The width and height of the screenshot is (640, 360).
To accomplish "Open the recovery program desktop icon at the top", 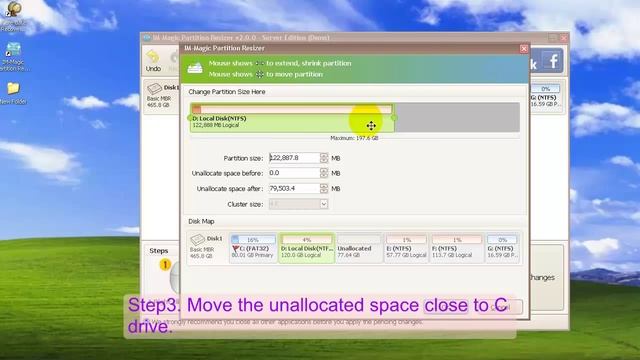I will (x=13, y=16).
